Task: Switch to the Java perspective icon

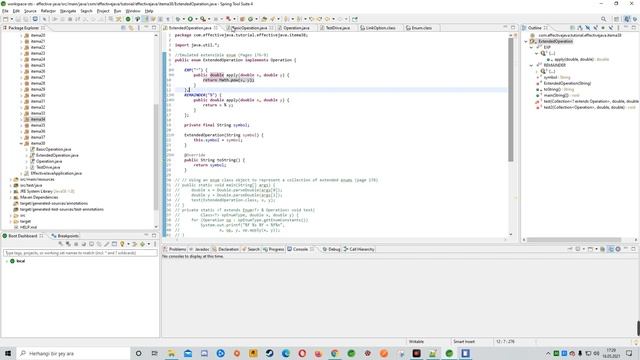Action: tap(627, 19)
